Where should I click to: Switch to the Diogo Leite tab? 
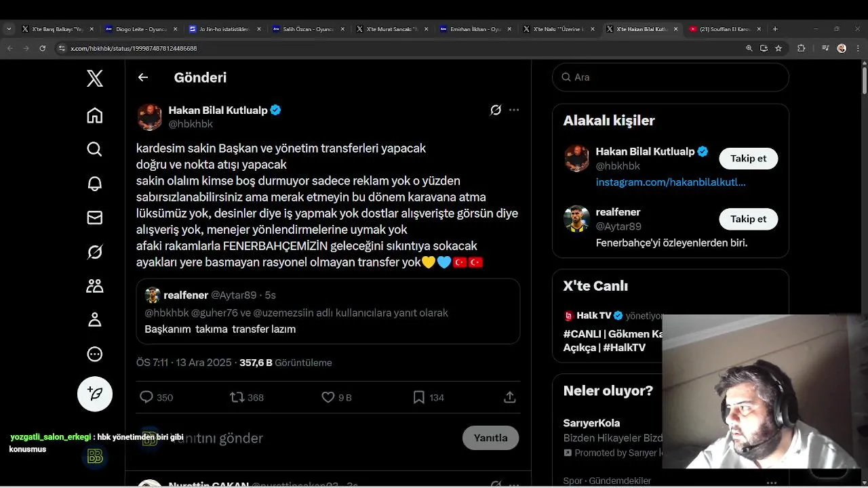point(141,29)
